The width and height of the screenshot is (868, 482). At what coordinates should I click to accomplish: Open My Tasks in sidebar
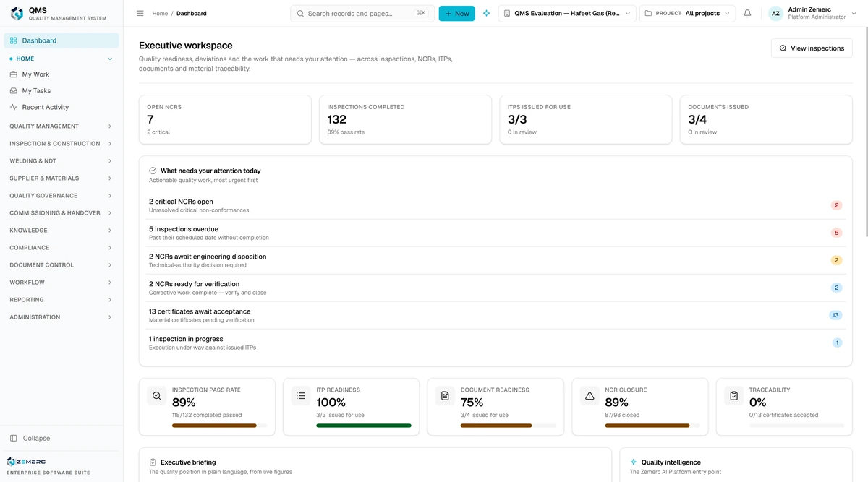[x=61, y=91]
